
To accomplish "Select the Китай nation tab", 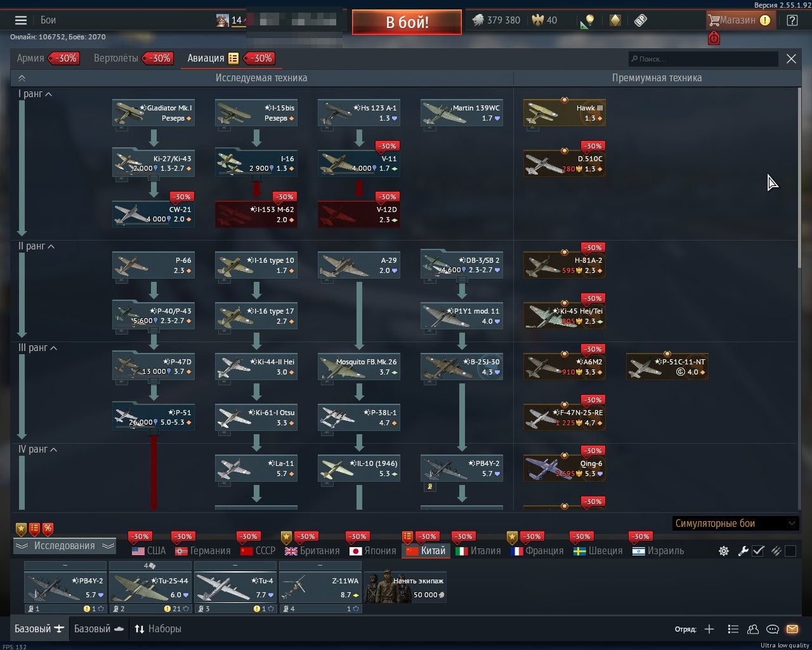I will 426,551.
